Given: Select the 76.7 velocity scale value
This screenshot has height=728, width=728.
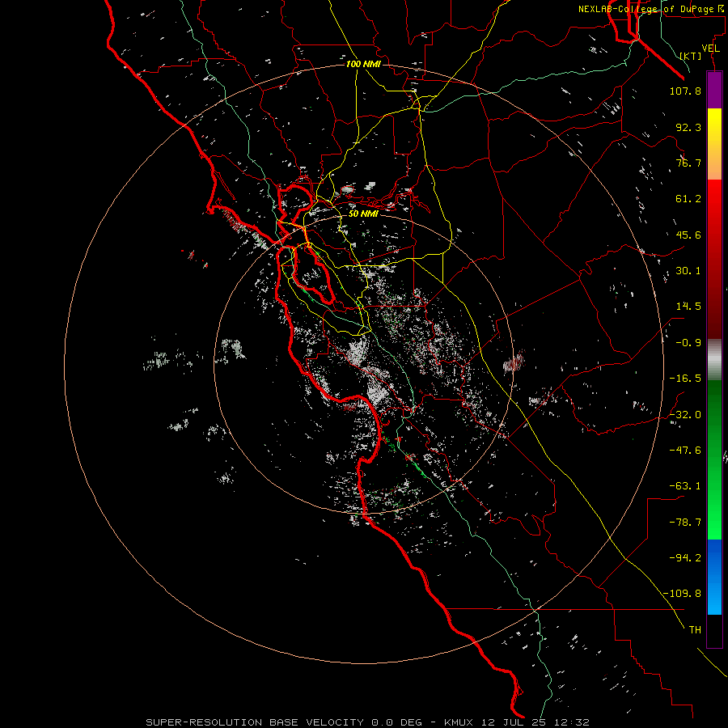Looking at the screenshot, I should click(x=688, y=163).
